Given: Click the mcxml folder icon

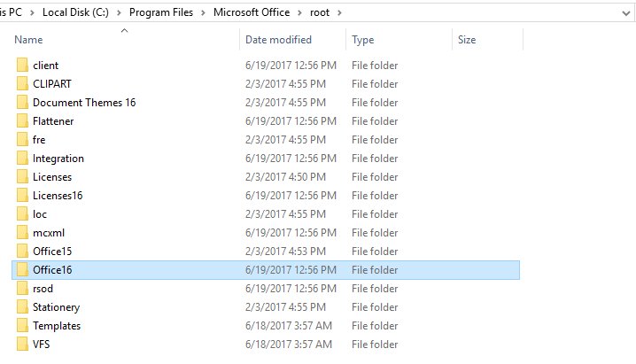Looking at the screenshot, I should [x=23, y=233].
